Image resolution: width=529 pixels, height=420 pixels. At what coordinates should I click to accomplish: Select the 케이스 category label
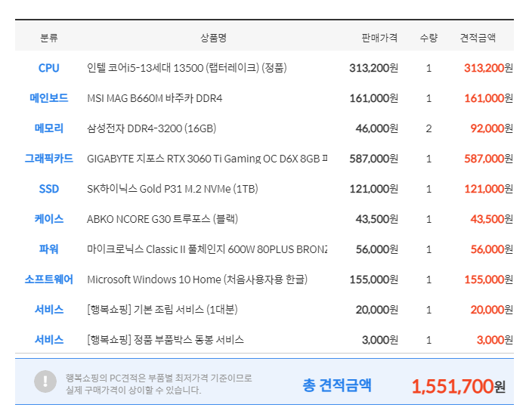tap(49, 219)
